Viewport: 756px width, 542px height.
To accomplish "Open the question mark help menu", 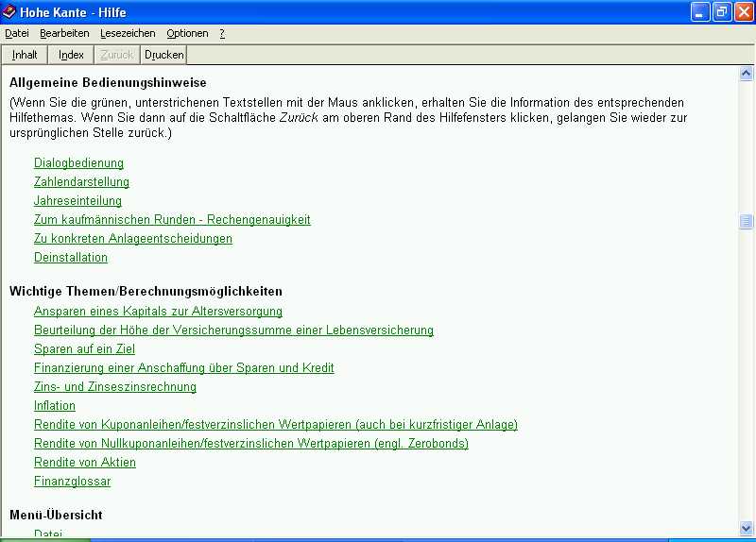I will [222, 33].
